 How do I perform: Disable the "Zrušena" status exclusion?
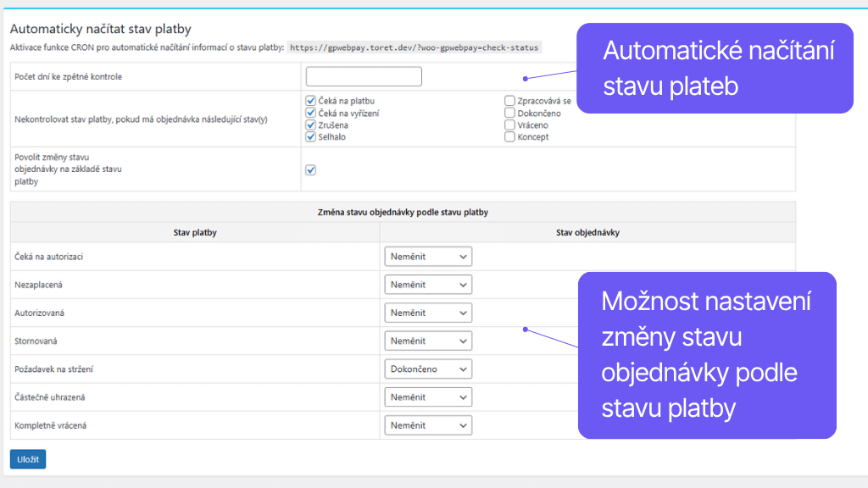point(310,124)
